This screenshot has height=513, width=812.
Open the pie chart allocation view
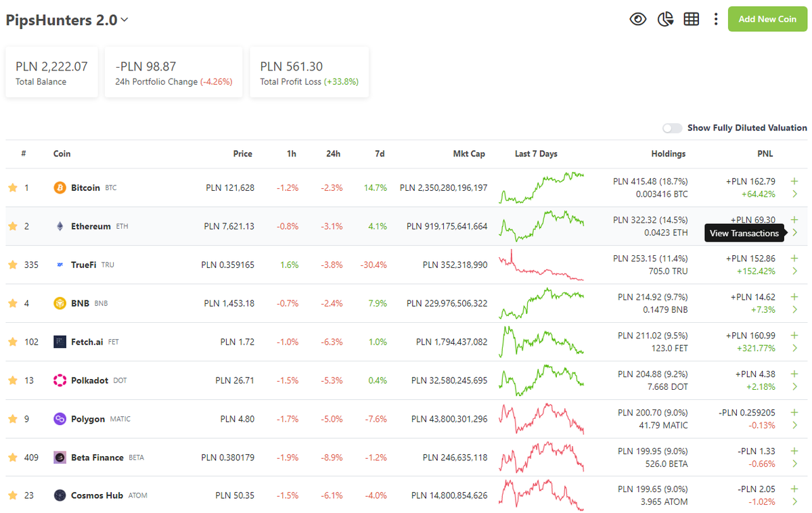click(x=665, y=19)
